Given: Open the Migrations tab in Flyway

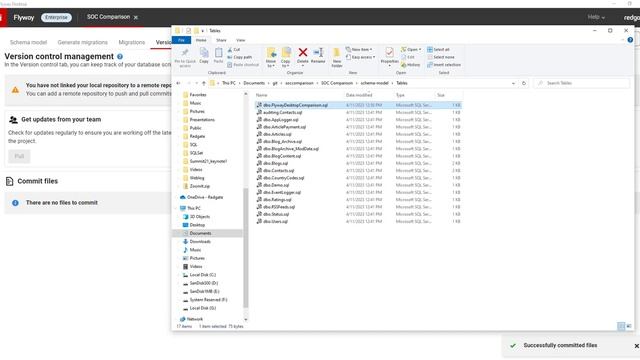Looking at the screenshot, I should (131, 42).
